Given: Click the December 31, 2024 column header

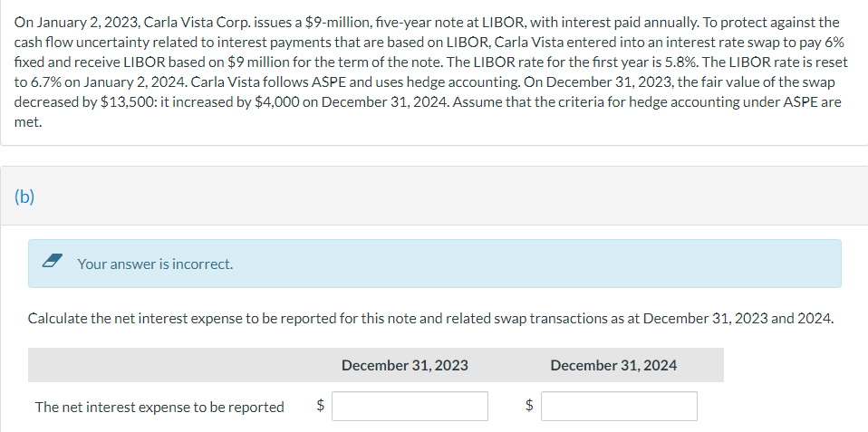Looking at the screenshot, I should coord(613,365).
